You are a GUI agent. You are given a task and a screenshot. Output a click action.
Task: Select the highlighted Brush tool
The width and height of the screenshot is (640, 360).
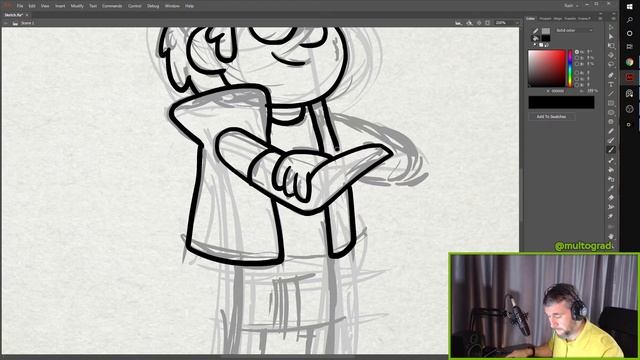pyautogui.click(x=611, y=150)
